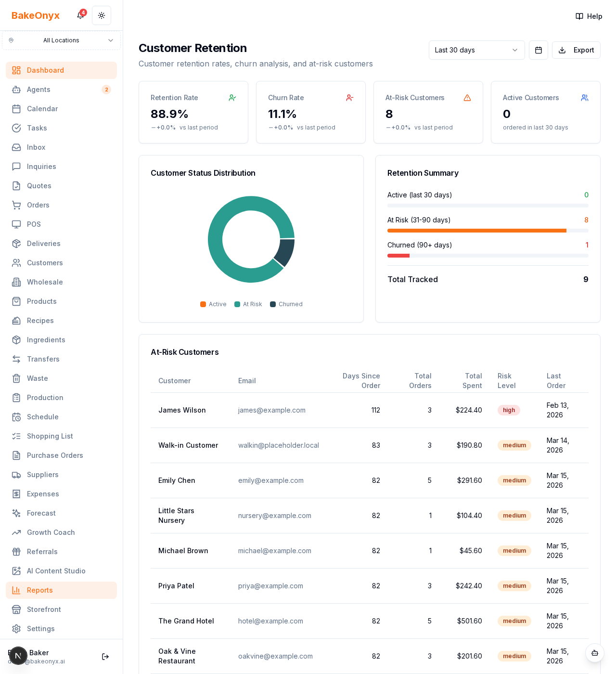Open the Storefront icon
Viewport: 616px width, 674px height.
[16, 609]
